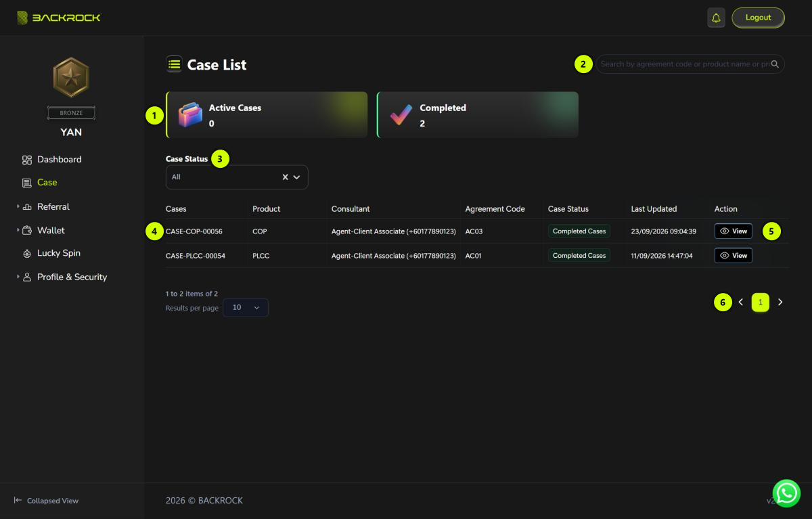
Task: Open the Case menu item
Action: tap(47, 183)
